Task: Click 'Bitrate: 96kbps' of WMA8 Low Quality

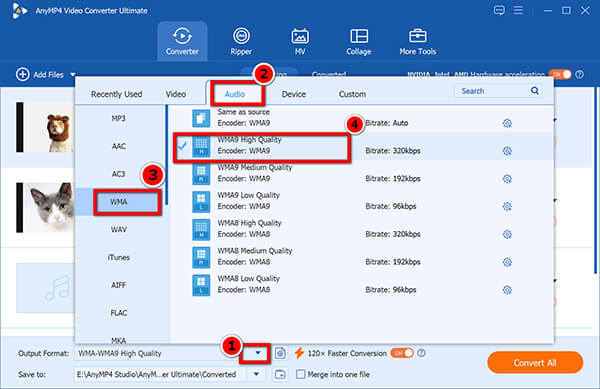Action: 390,290
